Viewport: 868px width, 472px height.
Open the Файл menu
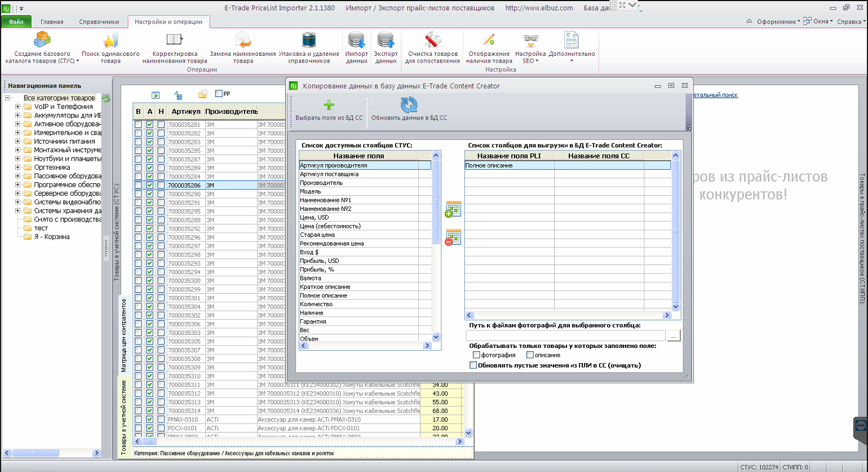[x=16, y=22]
